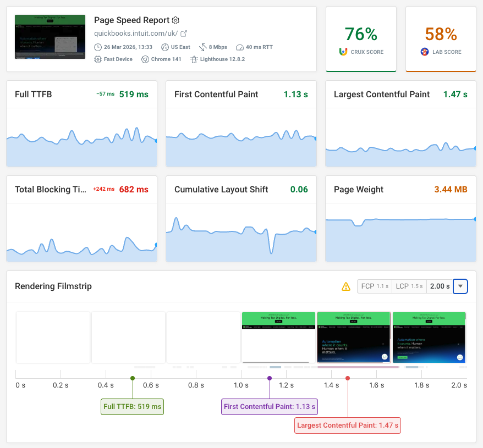
Task: Click the Chrome 141 browser icon
Action: point(145,59)
